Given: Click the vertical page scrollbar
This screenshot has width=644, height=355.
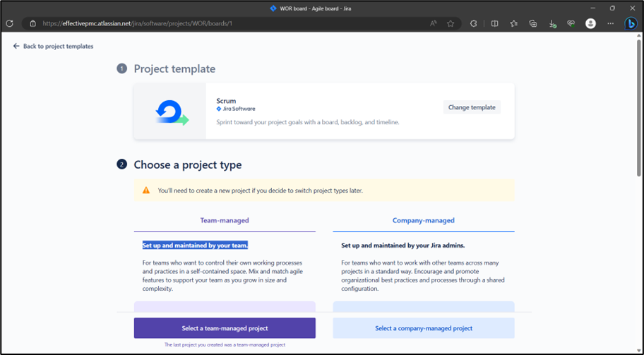Looking at the screenshot, I should coord(638,108).
